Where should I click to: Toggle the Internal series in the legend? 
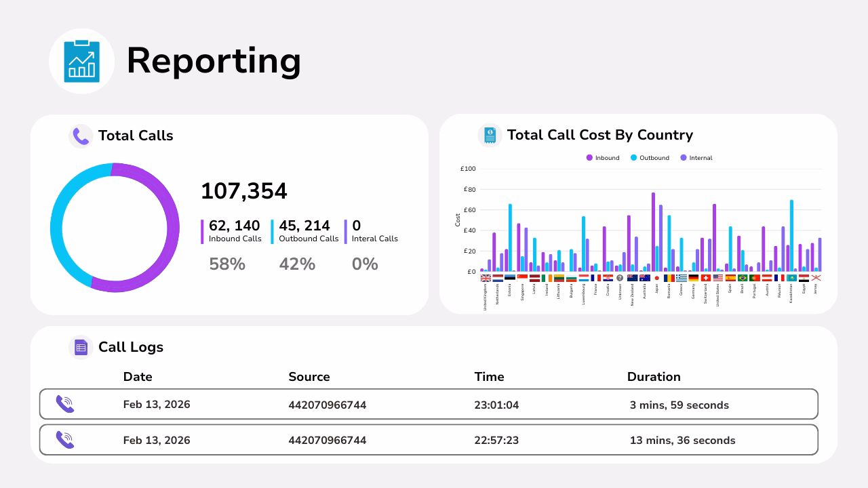(695, 157)
